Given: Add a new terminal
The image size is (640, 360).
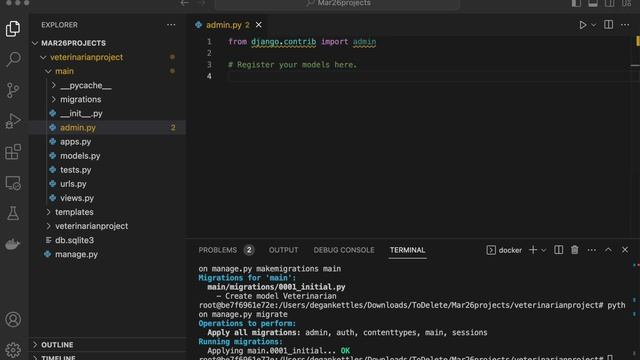Looking at the screenshot, I should (x=533, y=250).
